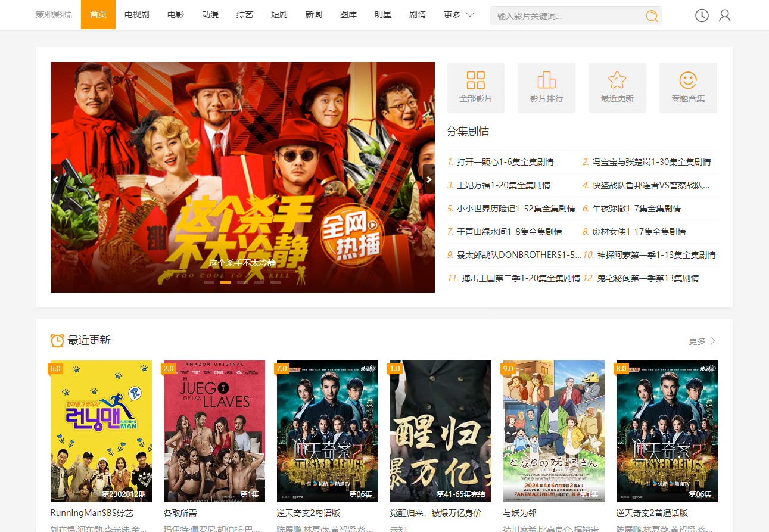
Task: Focus the 输入影片关键词 search field
Action: (x=569, y=15)
